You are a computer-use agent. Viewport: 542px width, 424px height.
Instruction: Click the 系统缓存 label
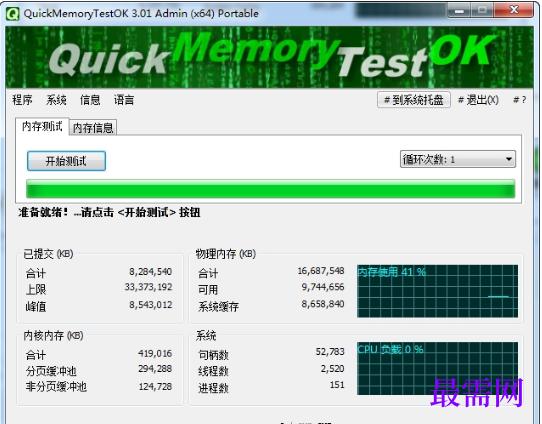tap(218, 307)
